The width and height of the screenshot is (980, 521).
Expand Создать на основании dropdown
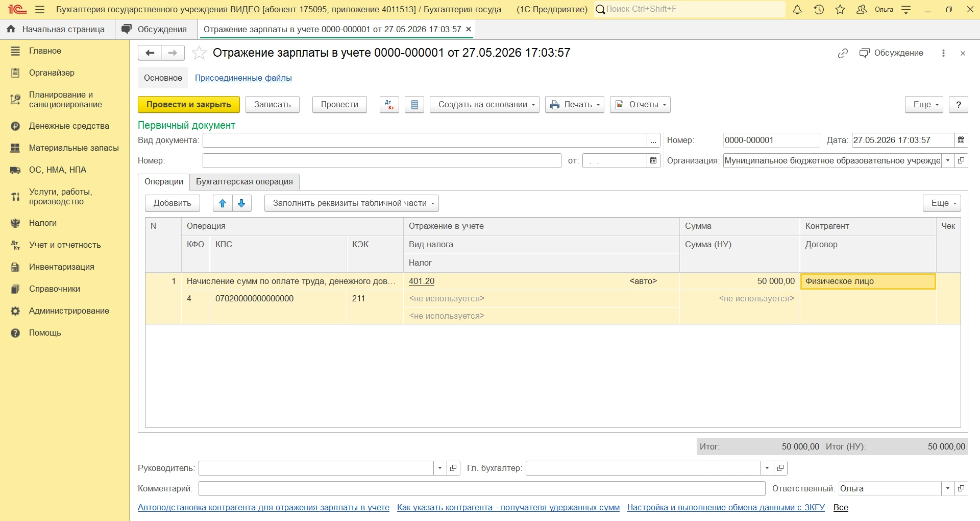click(x=484, y=105)
